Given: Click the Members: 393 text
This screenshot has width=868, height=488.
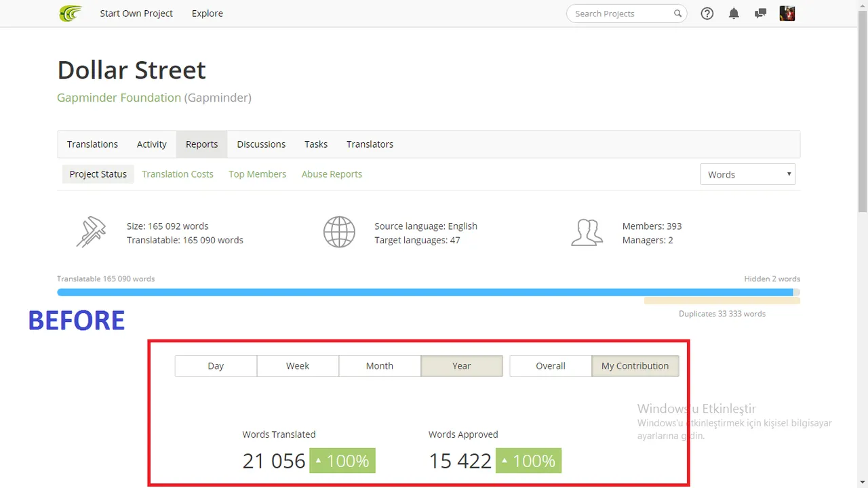Looking at the screenshot, I should pyautogui.click(x=652, y=226).
